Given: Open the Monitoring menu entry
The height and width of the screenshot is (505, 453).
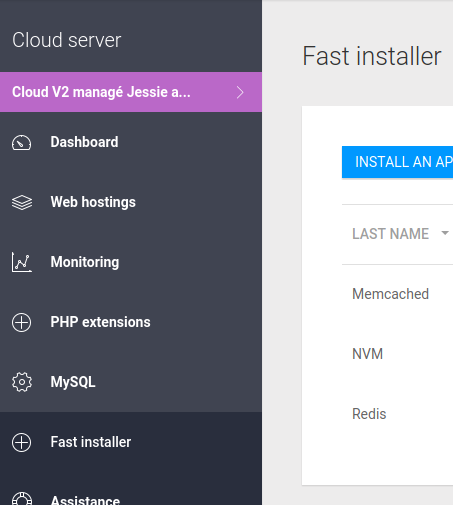Looking at the screenshot, I should click(x=131, y=262).
